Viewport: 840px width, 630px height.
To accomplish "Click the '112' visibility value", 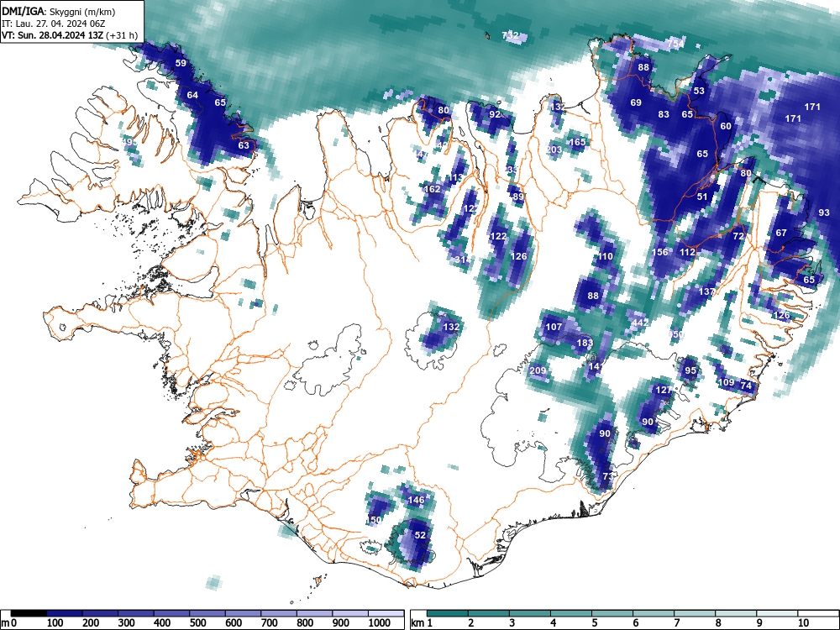I will point(687,252).
